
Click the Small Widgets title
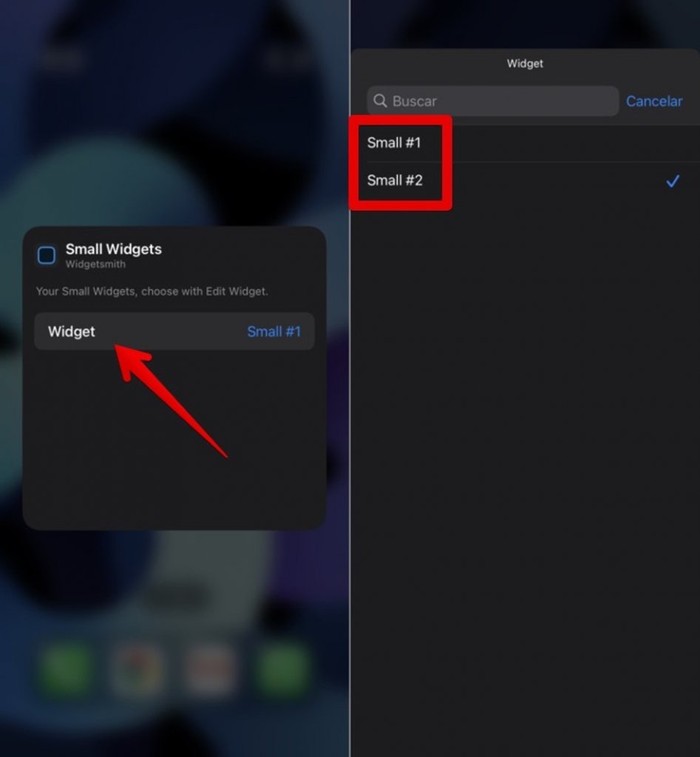(x=113, y=249)
